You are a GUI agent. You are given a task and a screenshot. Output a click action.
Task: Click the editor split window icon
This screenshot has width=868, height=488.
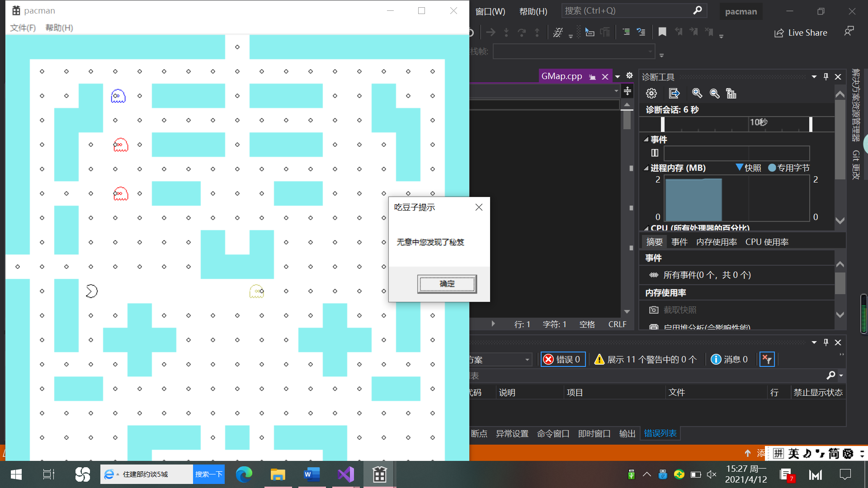(x=627, y=91)
